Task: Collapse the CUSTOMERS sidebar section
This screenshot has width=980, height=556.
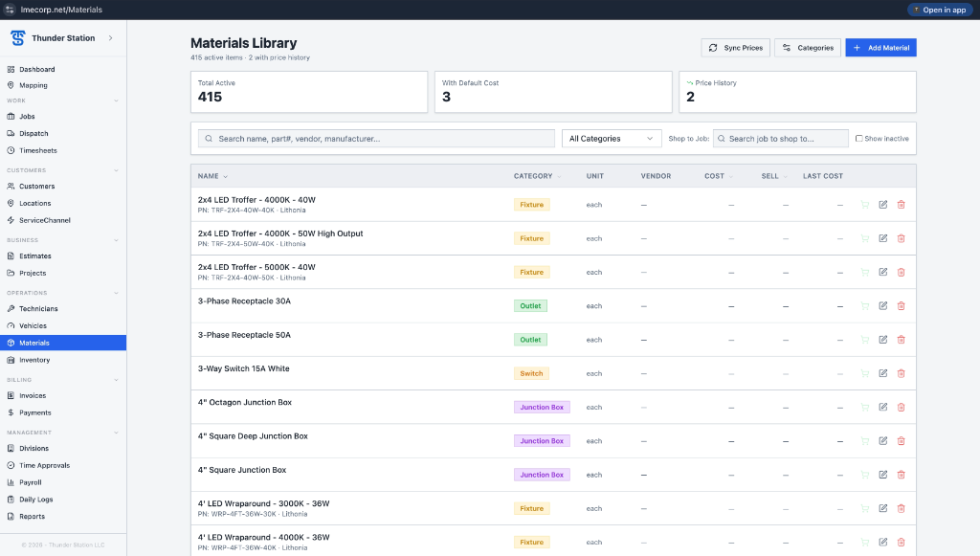Action: pos(116,170)
